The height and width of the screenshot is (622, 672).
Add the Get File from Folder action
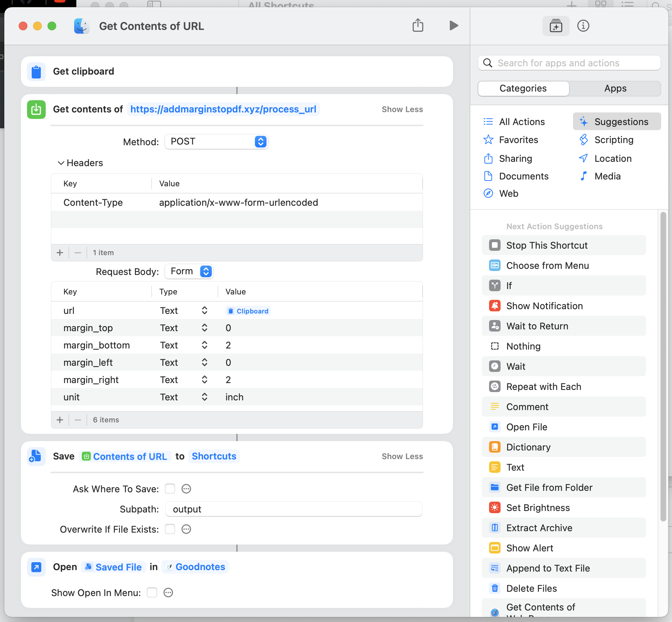pos(564,488)
